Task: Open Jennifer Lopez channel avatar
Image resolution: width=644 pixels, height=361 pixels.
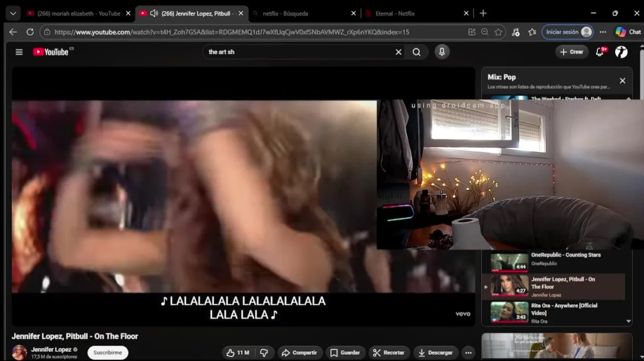Action: coord(20,352)
